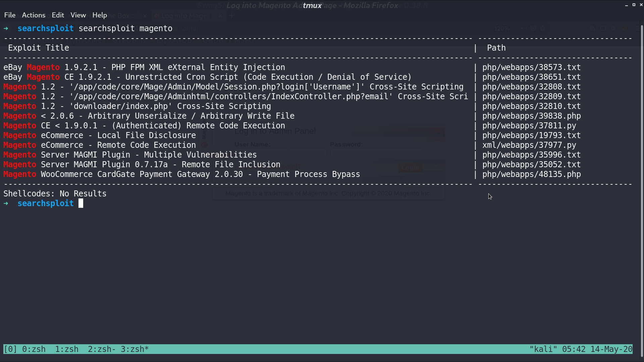Click the terminal window maximize button

pos(634,5)
